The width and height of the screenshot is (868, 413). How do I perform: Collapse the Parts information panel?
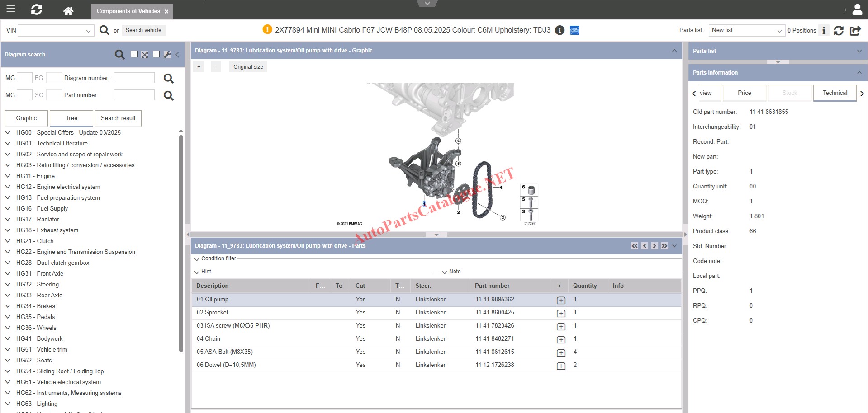pyautogui.click(x=859, y=73)
